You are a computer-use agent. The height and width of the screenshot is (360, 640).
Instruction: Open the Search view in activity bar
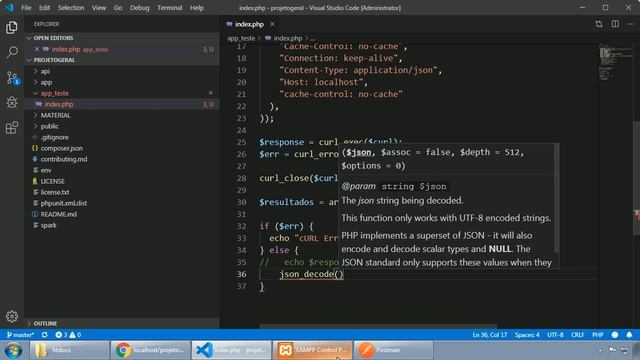[x=12, y=52]
